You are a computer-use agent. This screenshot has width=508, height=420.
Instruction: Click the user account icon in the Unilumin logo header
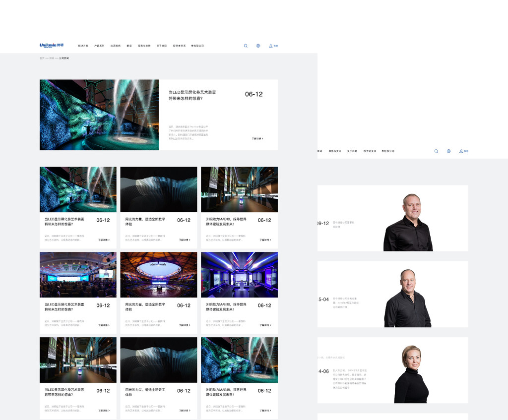[271, 46]
